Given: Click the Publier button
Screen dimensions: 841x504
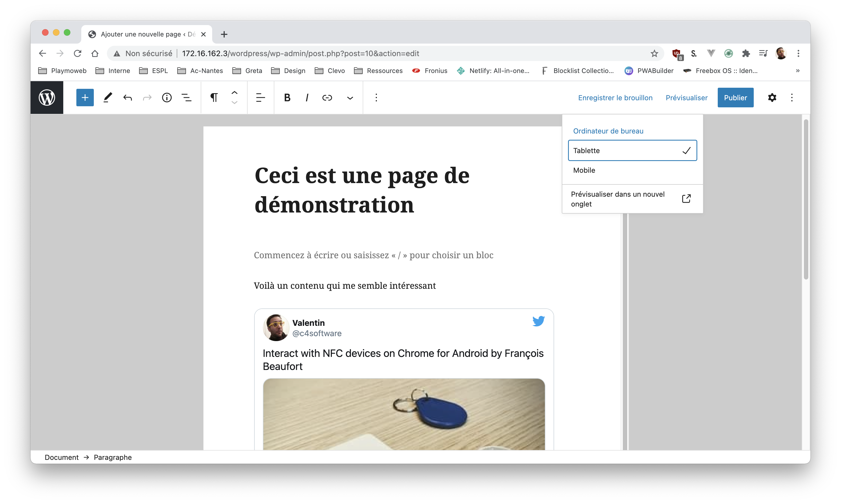Looking at the screenshot, I should point(735,98).
